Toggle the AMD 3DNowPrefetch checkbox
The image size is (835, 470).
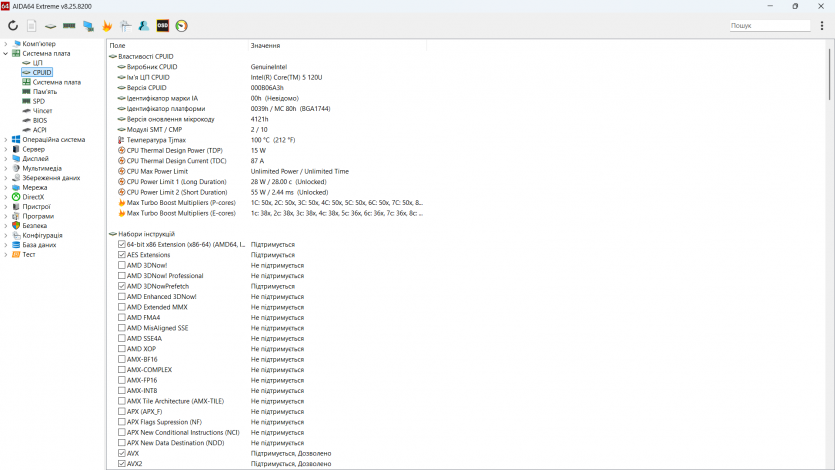(122, 286)
